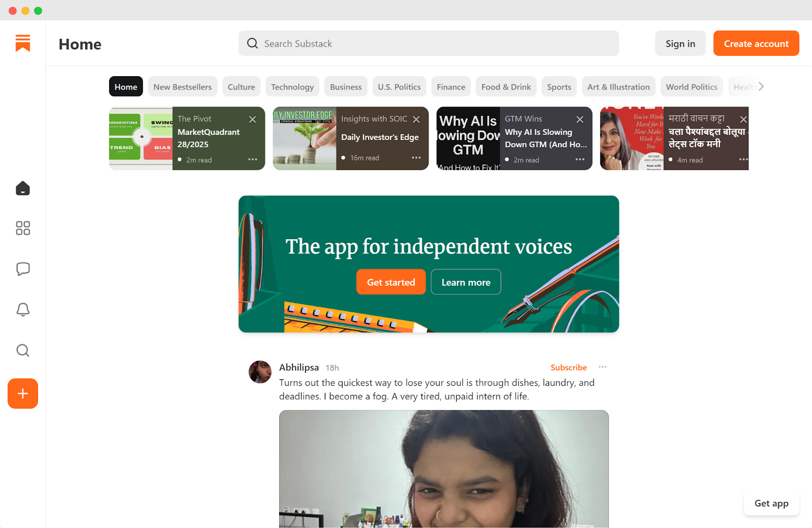Focus the Search Substack field
This screenshot has width=812, height=528.
[x=429, y=43]
